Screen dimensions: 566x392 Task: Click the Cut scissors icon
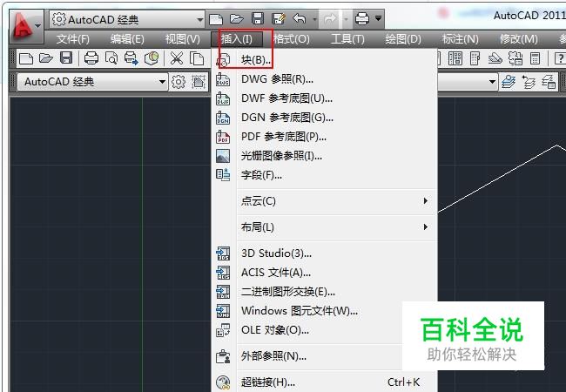pyautogui.click(x=177, y=58)
